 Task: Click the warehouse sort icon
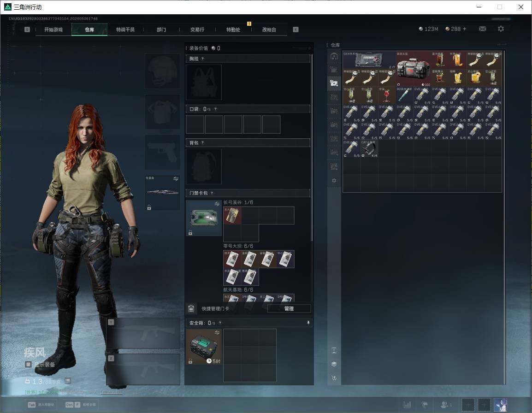(x=334, y=378)
